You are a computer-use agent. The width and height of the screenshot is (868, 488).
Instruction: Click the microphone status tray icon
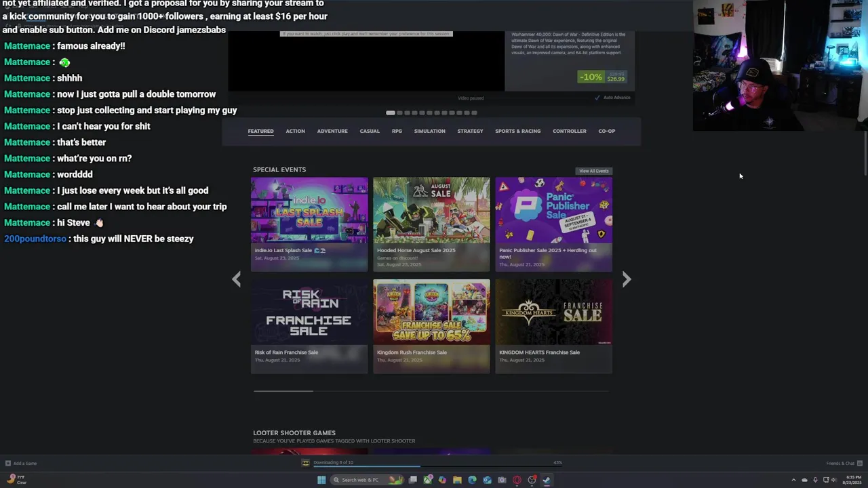point(815,480)
